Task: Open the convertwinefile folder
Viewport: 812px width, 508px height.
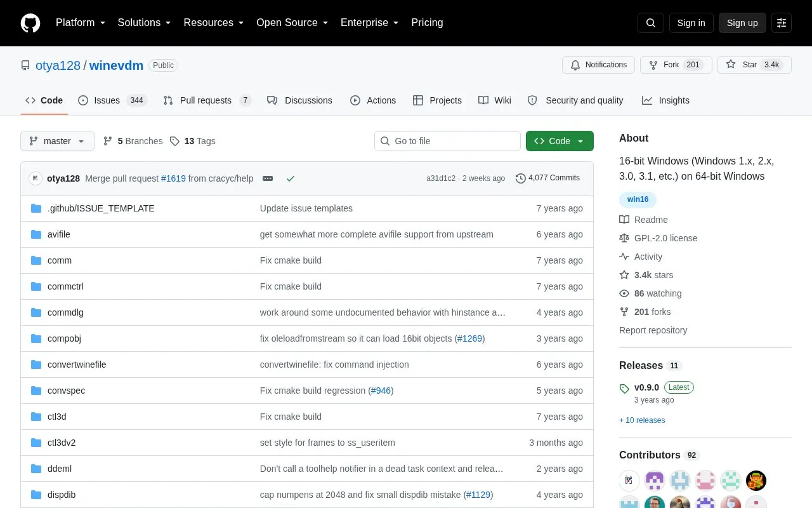Action: click(77, 364)
